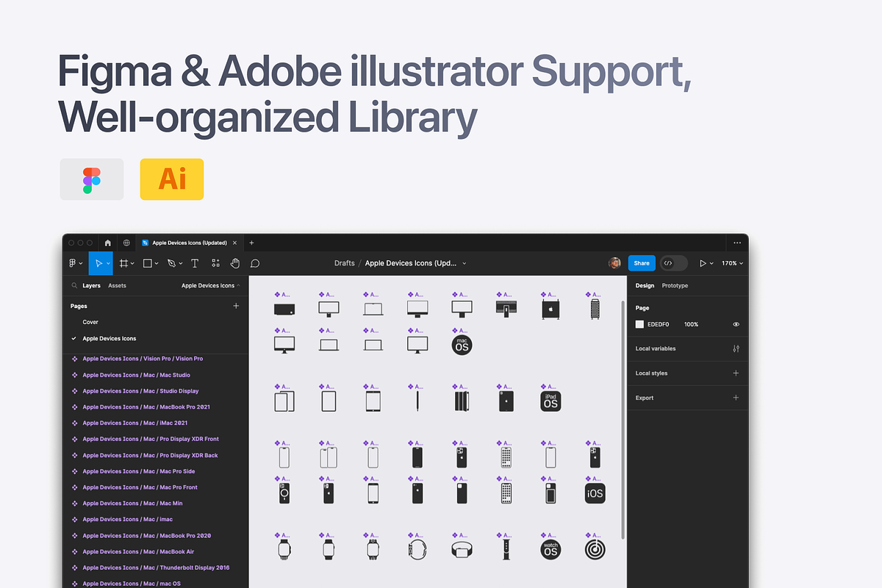Image resolution: width=882 pixels, height=588 pixels.
Task: Select the Frame tool
Action: pos(123,263)
